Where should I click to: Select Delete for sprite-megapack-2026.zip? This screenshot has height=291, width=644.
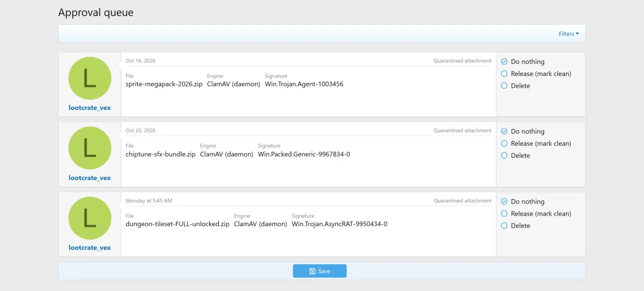[x=516, y=86]
